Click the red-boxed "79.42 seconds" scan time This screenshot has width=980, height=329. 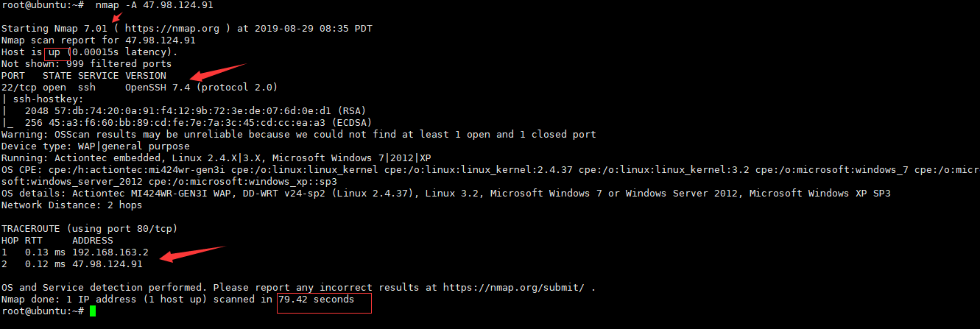point(317,300)
